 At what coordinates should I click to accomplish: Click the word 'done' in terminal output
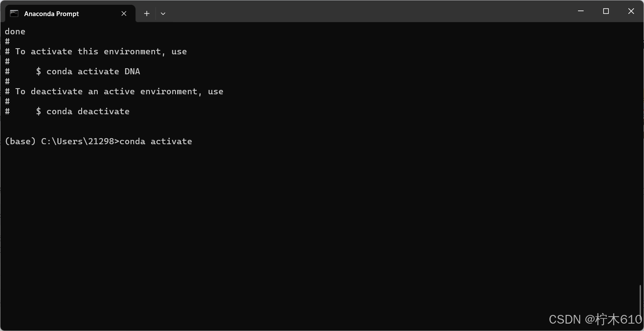pos(15,31)
